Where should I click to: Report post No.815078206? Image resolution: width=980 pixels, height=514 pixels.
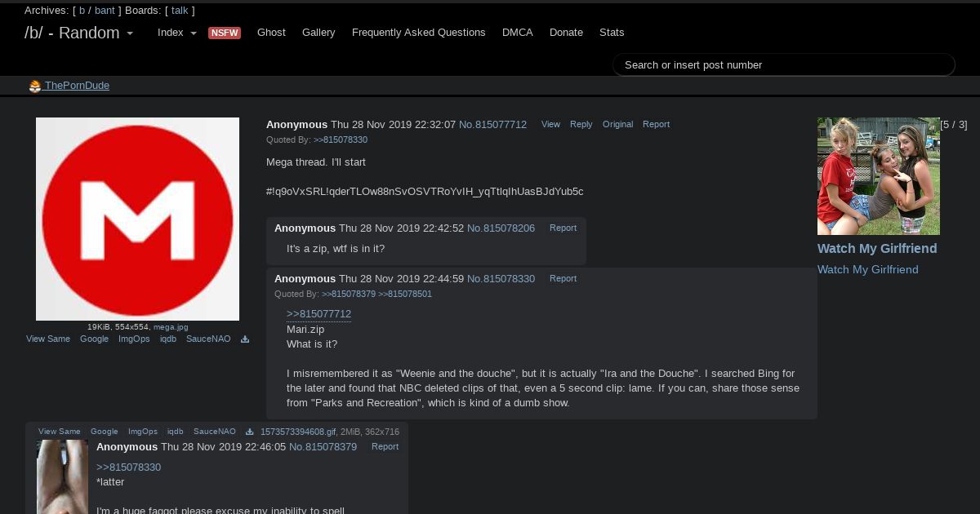pos(563,228)
